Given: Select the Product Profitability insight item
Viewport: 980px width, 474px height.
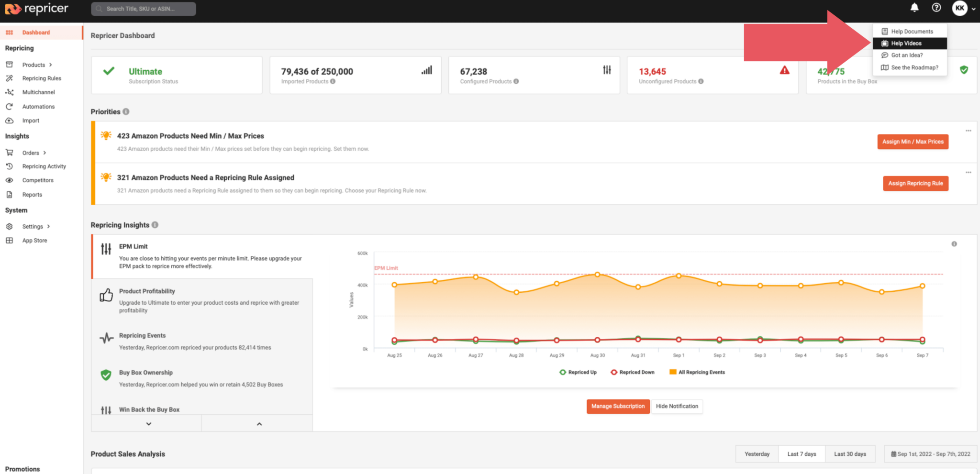Looking at the screenshot, I should (x=202, y=300).
